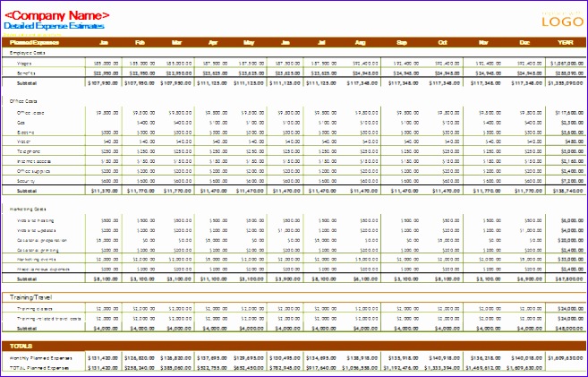Click the Jan column header
This screenshot has height=377, width=588.
(103, 41)
